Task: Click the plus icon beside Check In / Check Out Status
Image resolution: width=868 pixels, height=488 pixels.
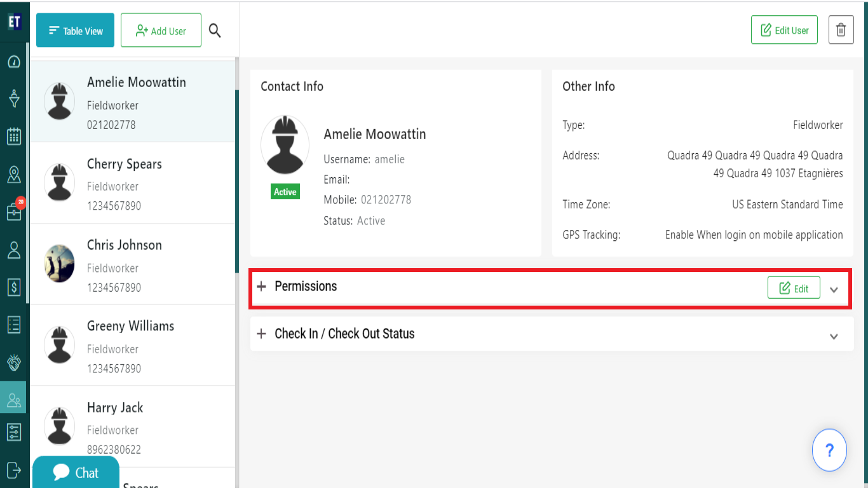Action: pyautogui.click(x=261, y=334)
